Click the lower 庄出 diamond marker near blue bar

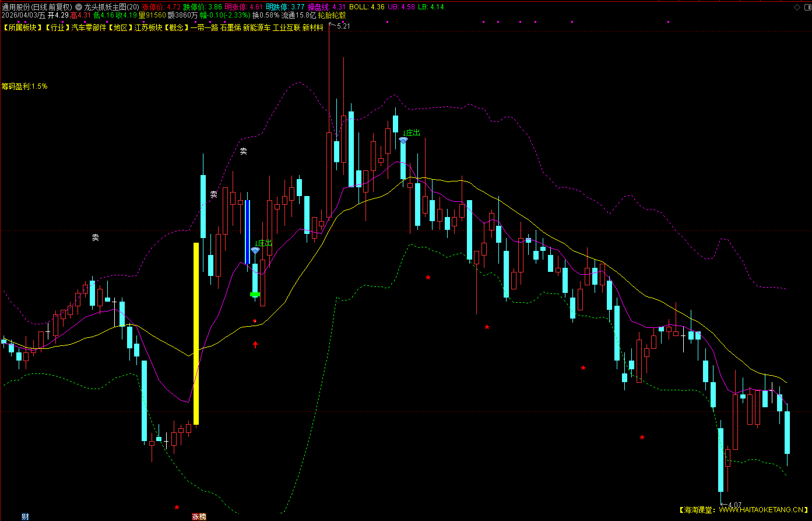pos(255,250)
